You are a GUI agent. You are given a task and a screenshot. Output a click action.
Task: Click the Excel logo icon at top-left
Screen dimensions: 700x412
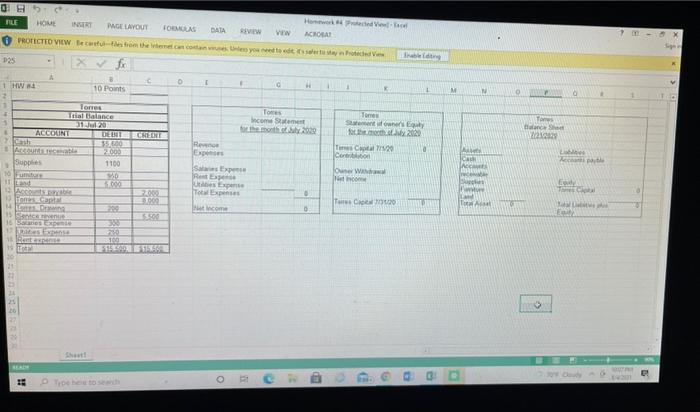tap(5, 7)
